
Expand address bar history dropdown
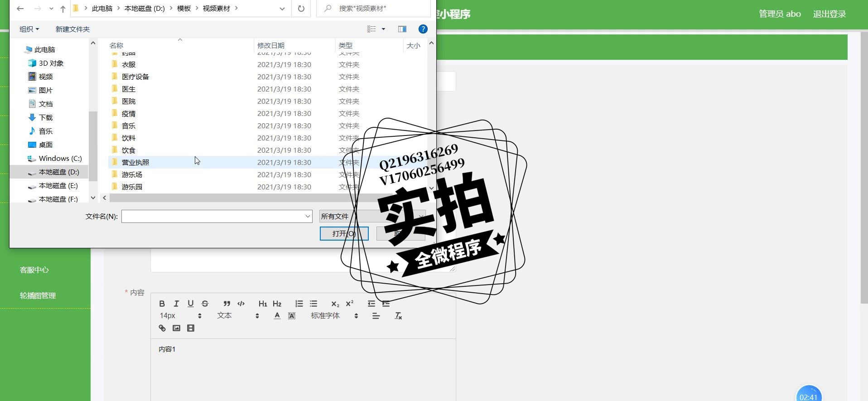(282, 9)
